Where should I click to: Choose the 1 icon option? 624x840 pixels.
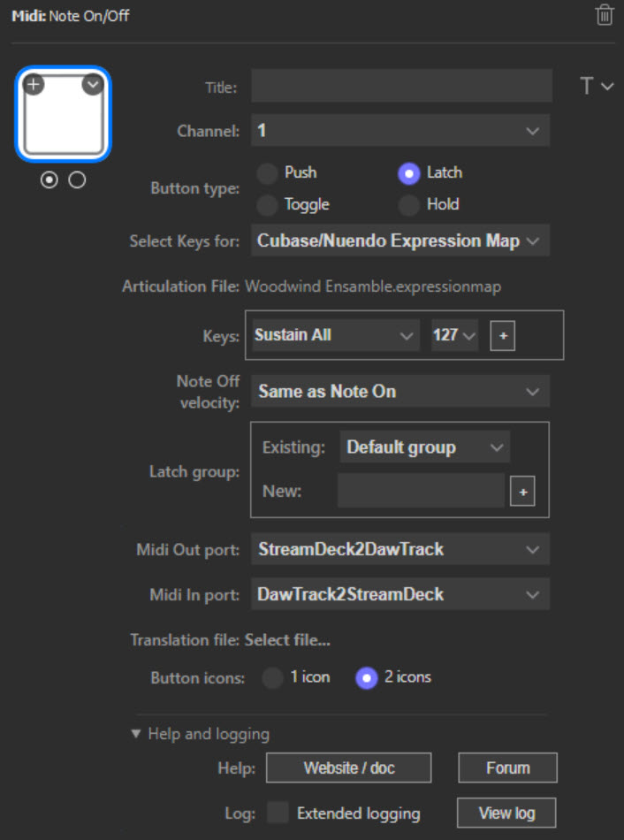coord(273,677)
